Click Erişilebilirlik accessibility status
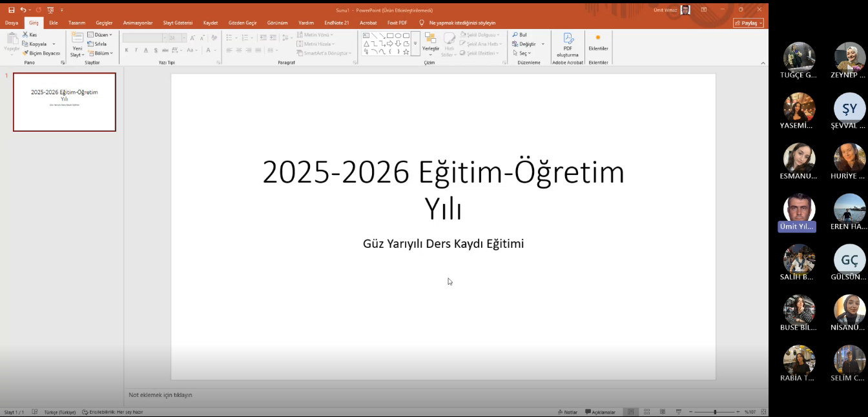 point(112,412)
